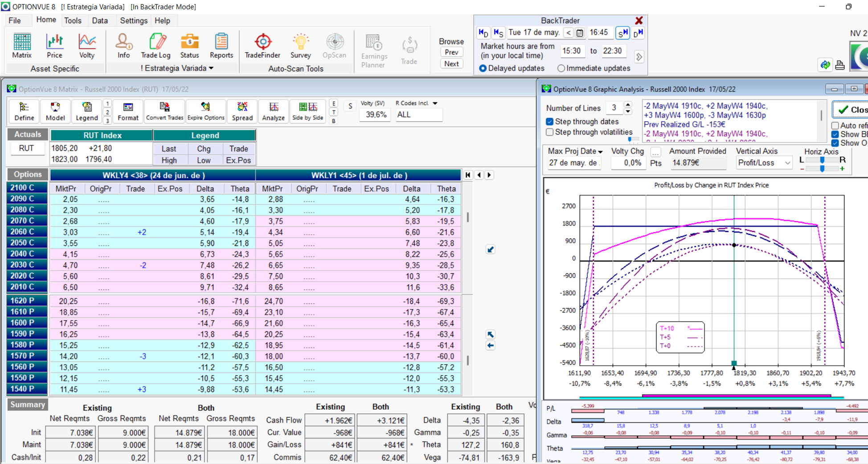Click the Close button in Graphic Analysis

pos(851,110)
